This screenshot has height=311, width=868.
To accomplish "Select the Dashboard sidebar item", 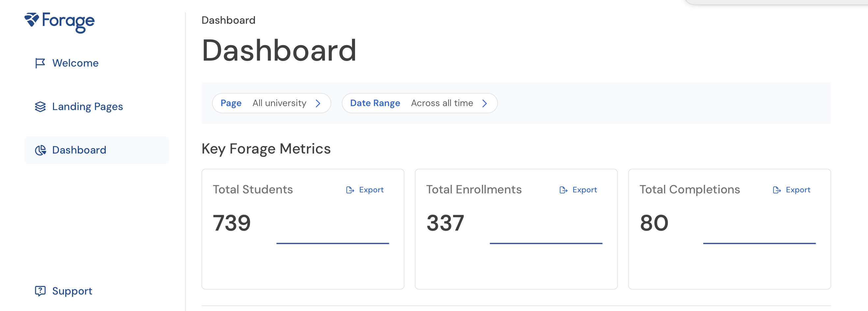I will (97, 150).
